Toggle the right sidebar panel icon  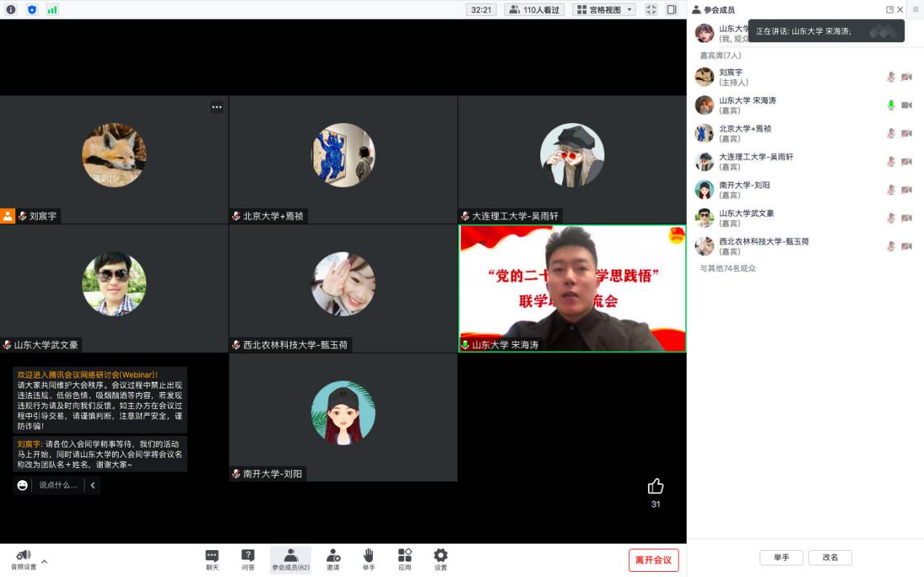pos(671,9)
